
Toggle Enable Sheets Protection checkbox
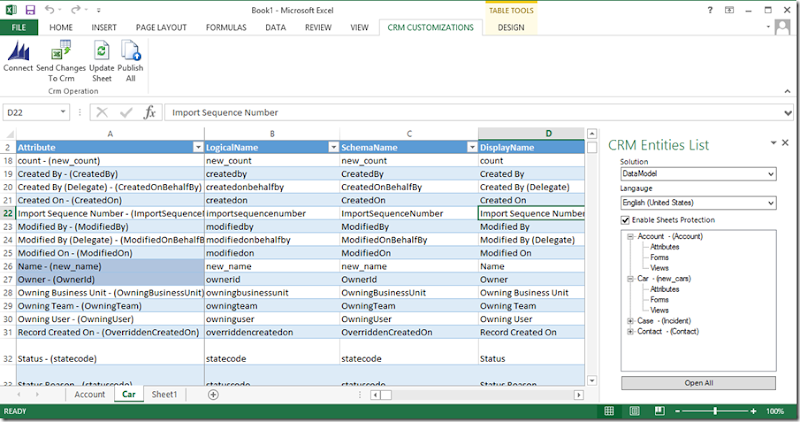(x=626, y=220)
